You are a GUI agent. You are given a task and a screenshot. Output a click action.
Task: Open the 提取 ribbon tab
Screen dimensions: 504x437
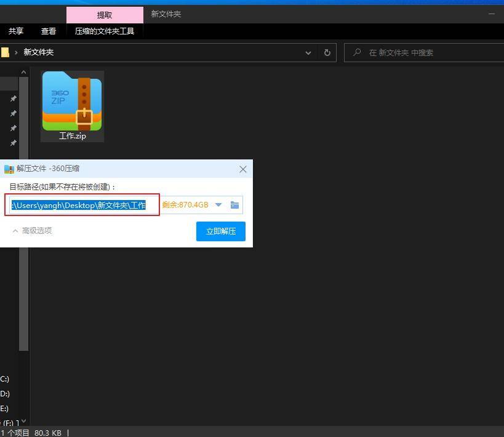click(x=105, y=15)
